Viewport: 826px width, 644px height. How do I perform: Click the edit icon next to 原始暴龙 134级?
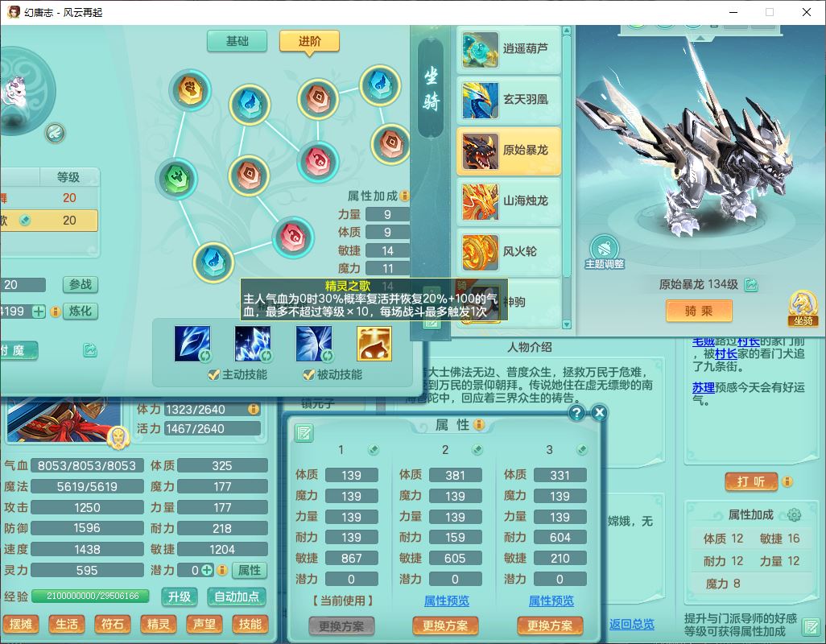751,285
